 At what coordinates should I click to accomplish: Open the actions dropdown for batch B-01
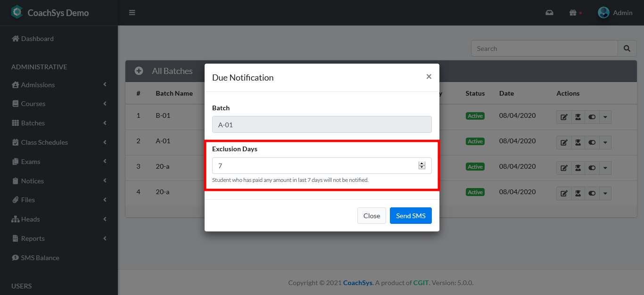605,117
